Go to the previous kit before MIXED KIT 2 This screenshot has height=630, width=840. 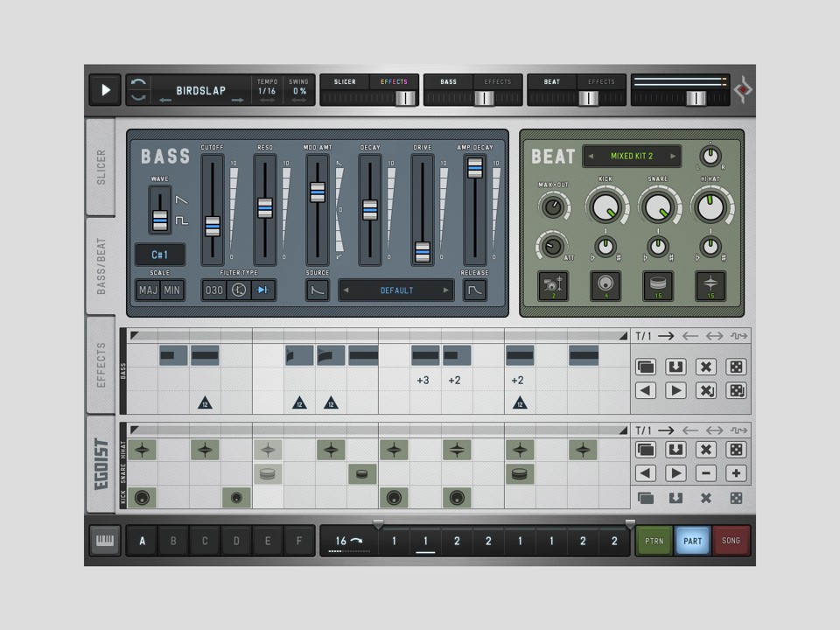coord(591,157)
